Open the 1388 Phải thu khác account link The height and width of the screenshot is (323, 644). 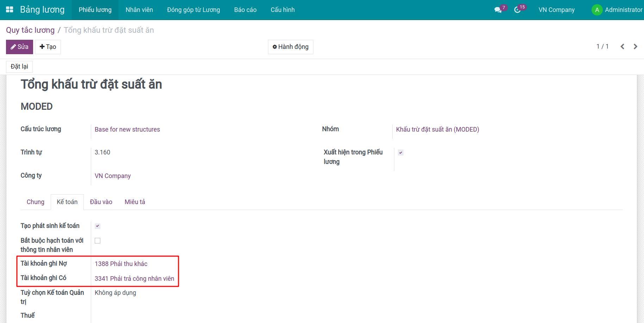click(121, 264)
